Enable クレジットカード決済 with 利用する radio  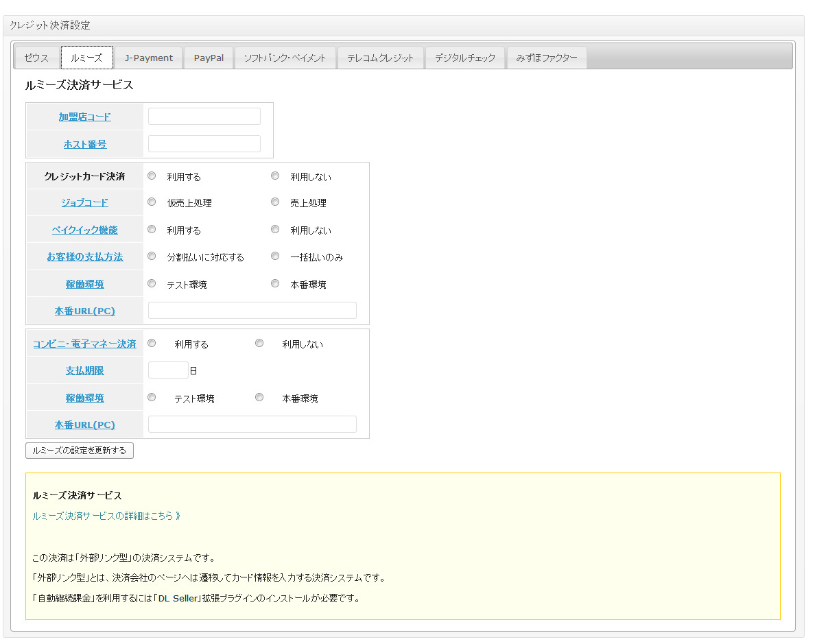click(152, 176)
